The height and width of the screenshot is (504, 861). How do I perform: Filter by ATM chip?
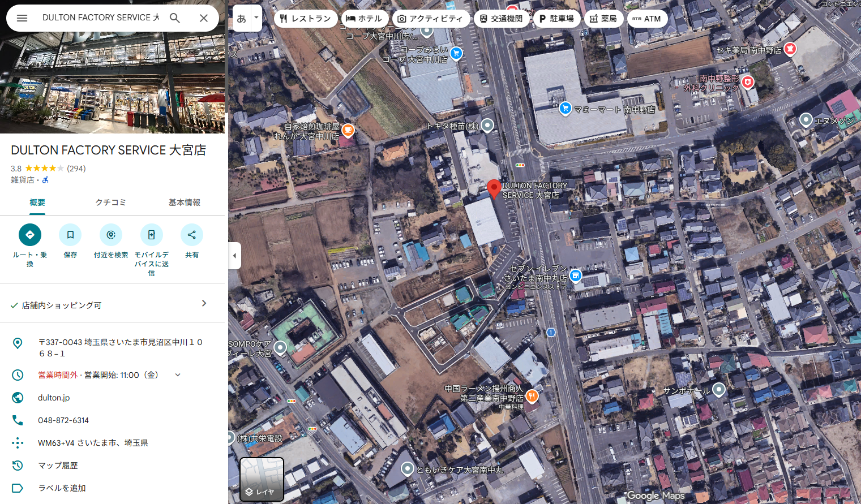[x=647, y=19]
